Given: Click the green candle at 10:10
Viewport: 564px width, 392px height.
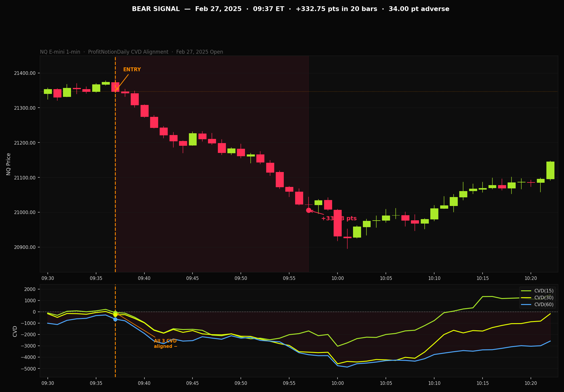Looking at the screenshot, I should [x=434, y=214].
